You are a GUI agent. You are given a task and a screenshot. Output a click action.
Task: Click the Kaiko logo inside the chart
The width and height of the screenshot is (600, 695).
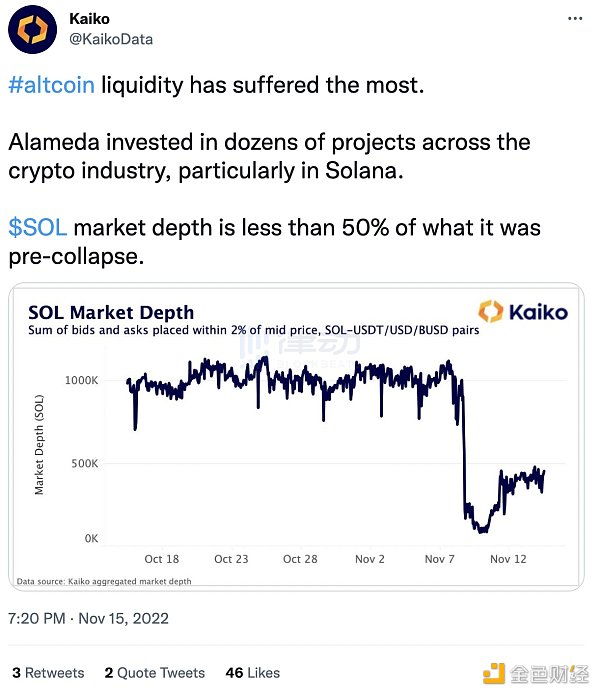pos(522,312)
